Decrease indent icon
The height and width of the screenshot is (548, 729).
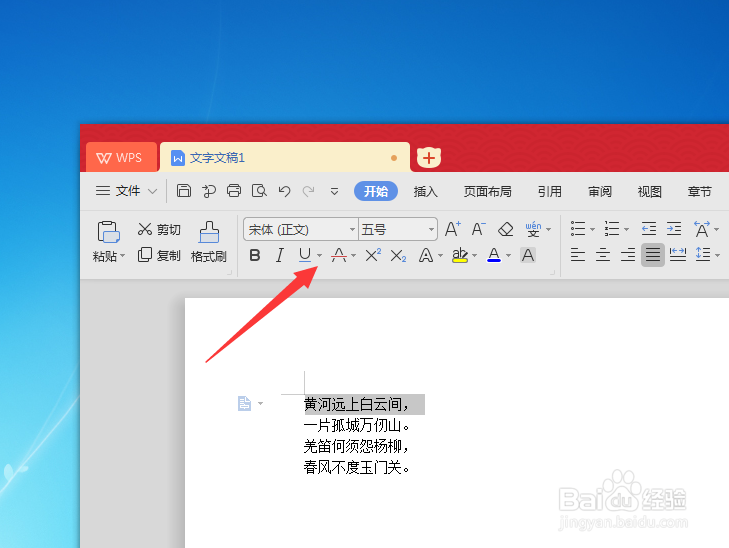tap(649, 229)
